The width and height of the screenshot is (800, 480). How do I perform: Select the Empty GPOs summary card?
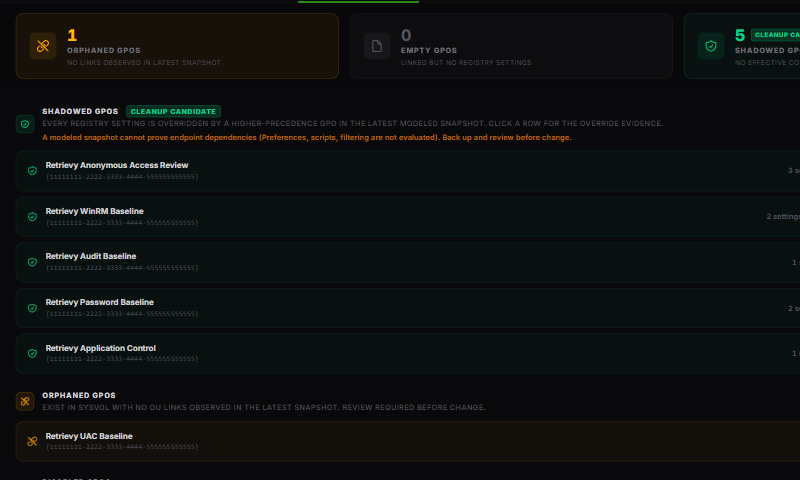click(511, 46)
